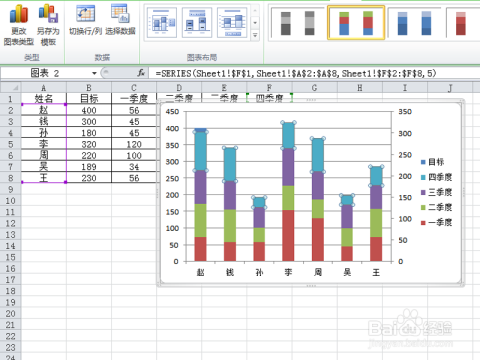This screenshot has width=480, height=360.
Task: Click Save As Template icon (另存为模板)
Action: [x=48, y=25]
